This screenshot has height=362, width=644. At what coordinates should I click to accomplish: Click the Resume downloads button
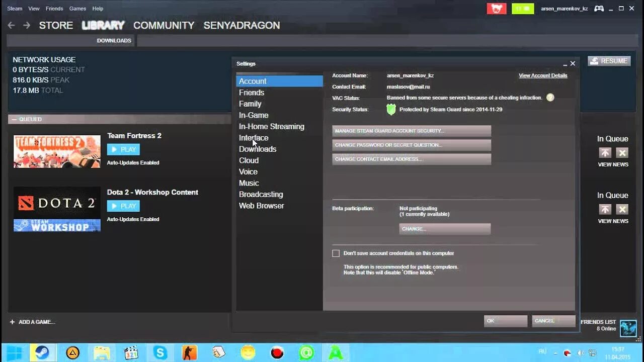click(x=609, y=61)
